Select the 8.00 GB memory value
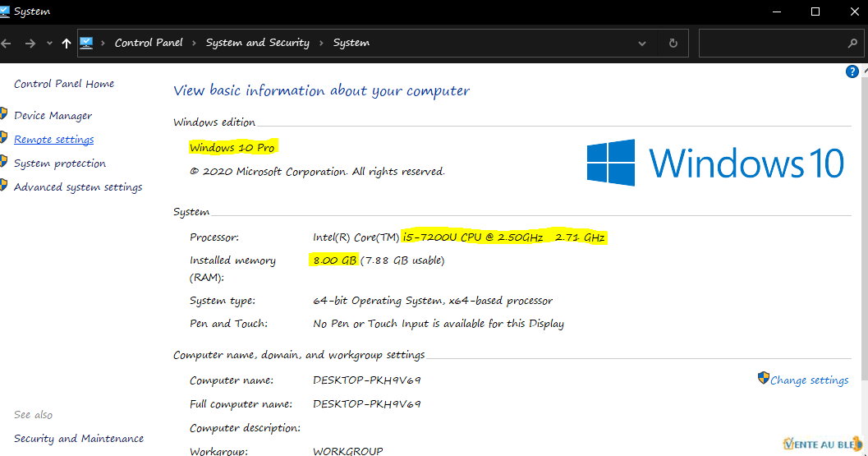Image resolution: width=868 pixels, height=456 pixels. (x=334, y=260)
